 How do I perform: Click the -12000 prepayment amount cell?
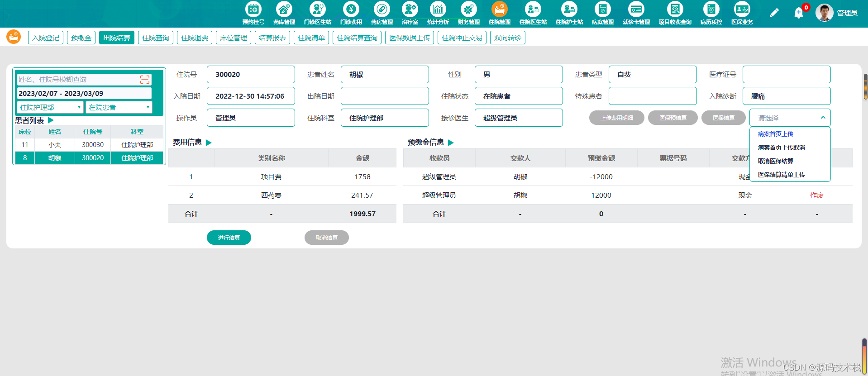[x=601, y=176]
